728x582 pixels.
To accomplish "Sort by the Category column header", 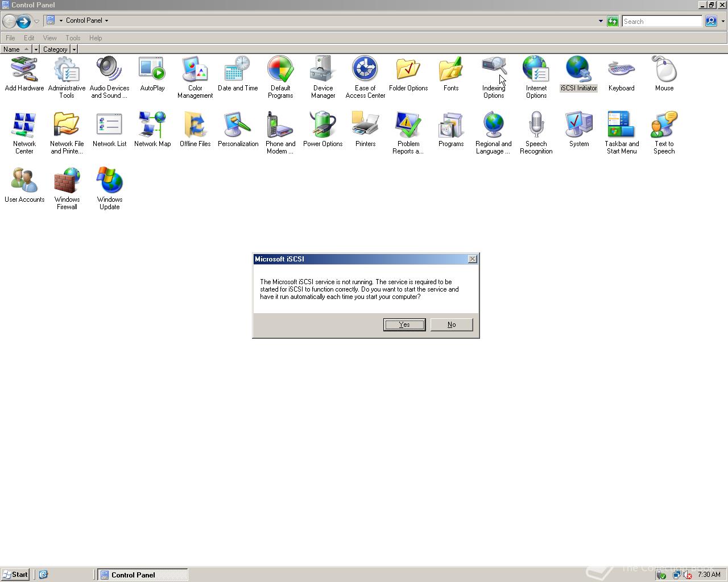I will point(55,49).
